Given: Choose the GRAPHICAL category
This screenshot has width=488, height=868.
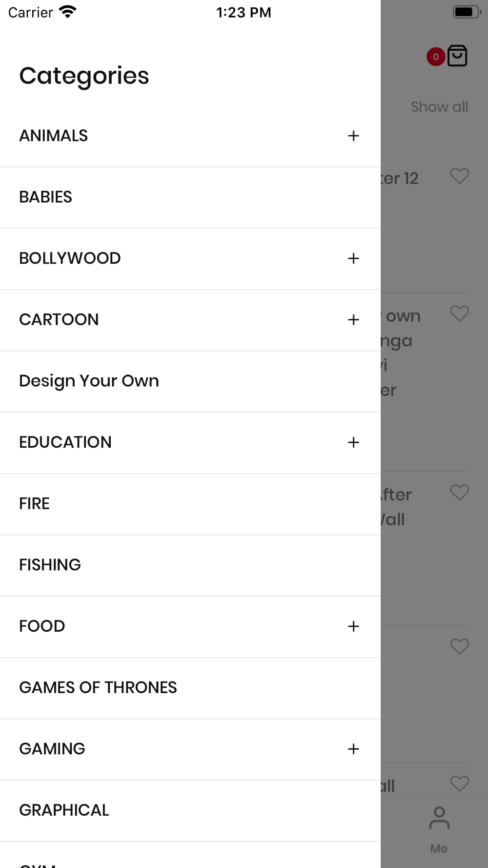Looking at the screenshot, I should [x=190, y=810].
